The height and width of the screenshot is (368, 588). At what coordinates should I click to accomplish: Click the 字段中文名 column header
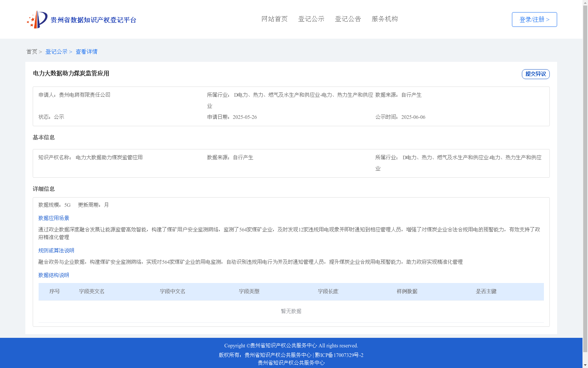pyautogui.click(x=172, y=291)
